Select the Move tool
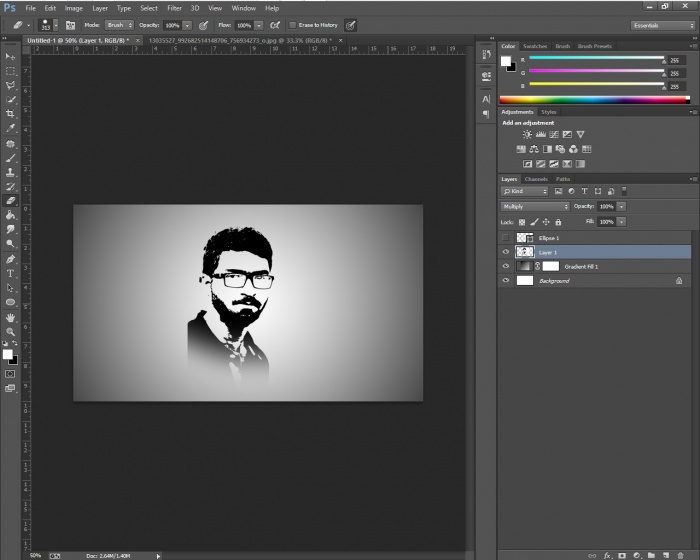Image resolution: width=700 pixels, height=560 pixels. (x=11, y=56)
